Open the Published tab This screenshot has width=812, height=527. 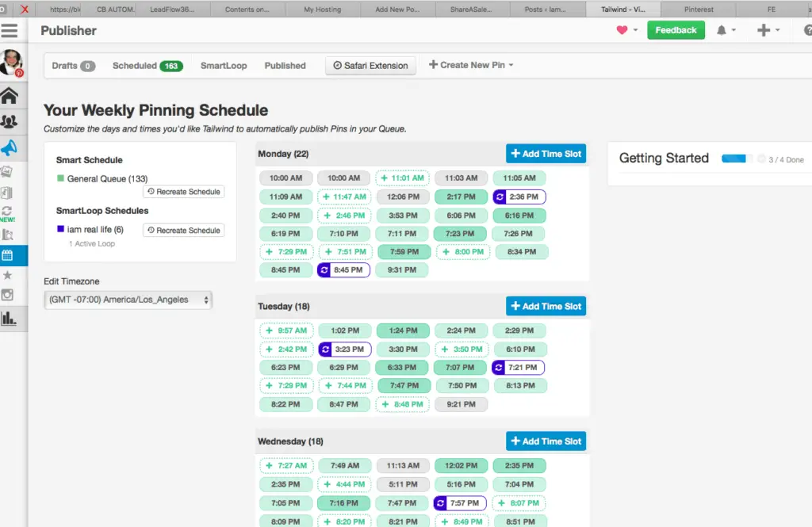[x=285, y=66]
